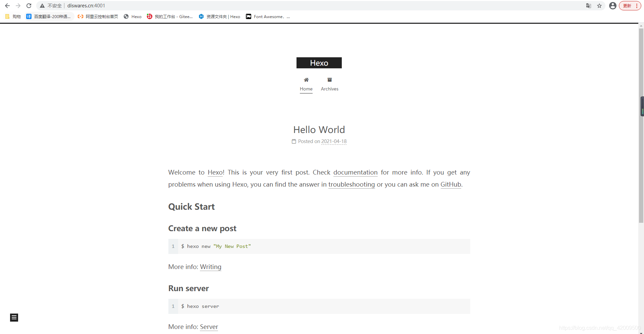Click the red 更新 update button

(x=630, y=6)
